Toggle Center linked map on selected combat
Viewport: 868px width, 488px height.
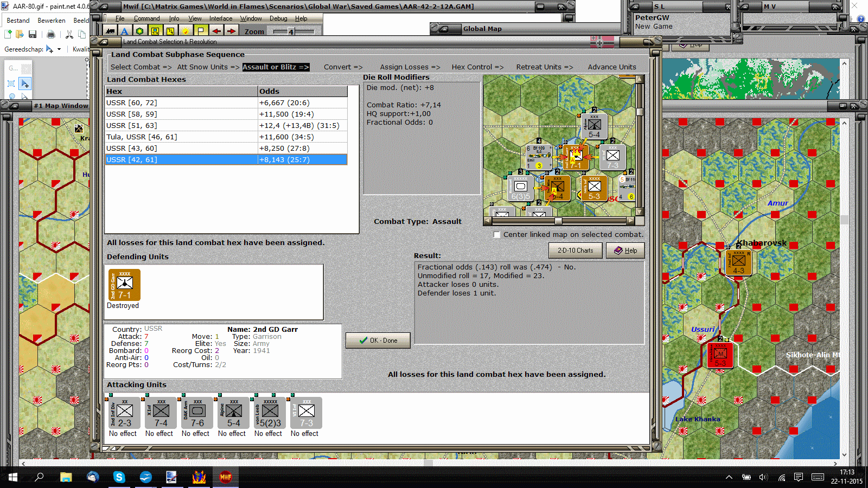tap(497, 235)
